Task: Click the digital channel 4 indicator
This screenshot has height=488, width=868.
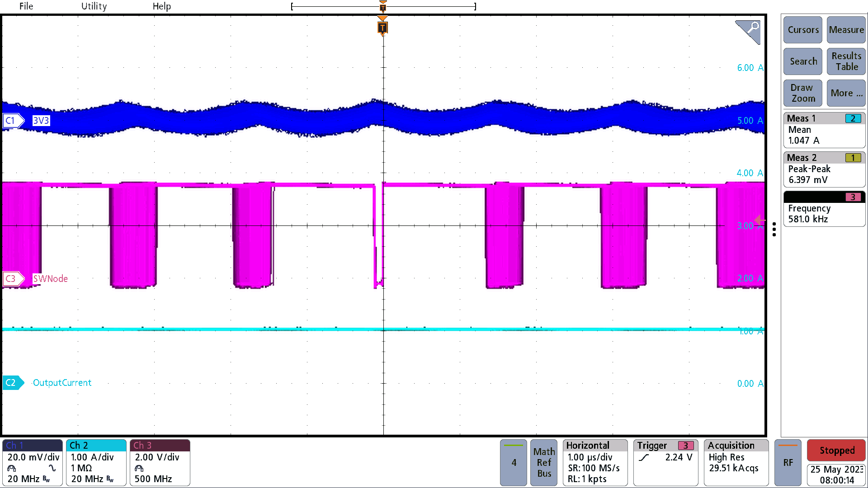Action: pos(513,462)
